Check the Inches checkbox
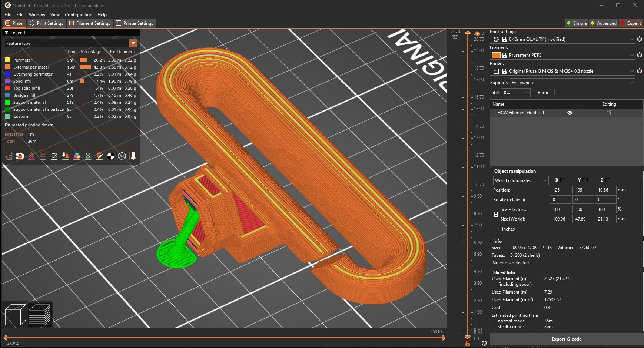The height and width of the screenshot is (348, 644). pyautogui.click(x=498, y=229)
